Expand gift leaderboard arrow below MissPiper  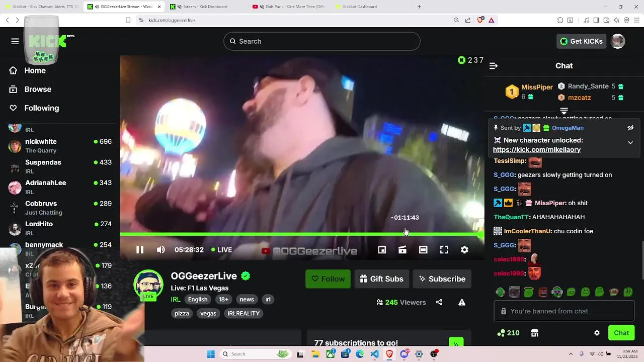564,111
